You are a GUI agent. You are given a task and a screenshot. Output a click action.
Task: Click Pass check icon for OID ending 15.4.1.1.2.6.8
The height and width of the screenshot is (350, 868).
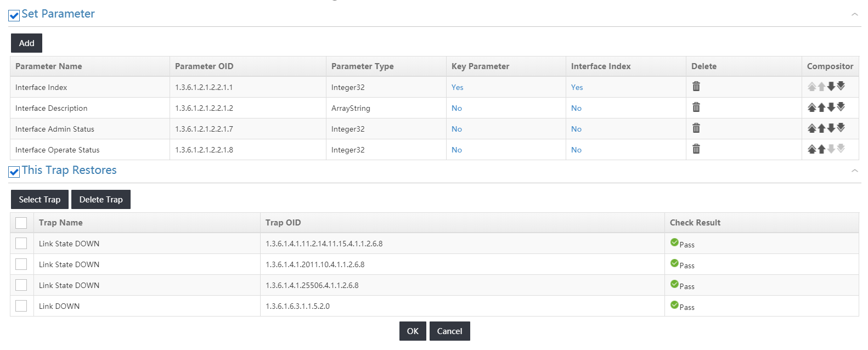[674, 242]
